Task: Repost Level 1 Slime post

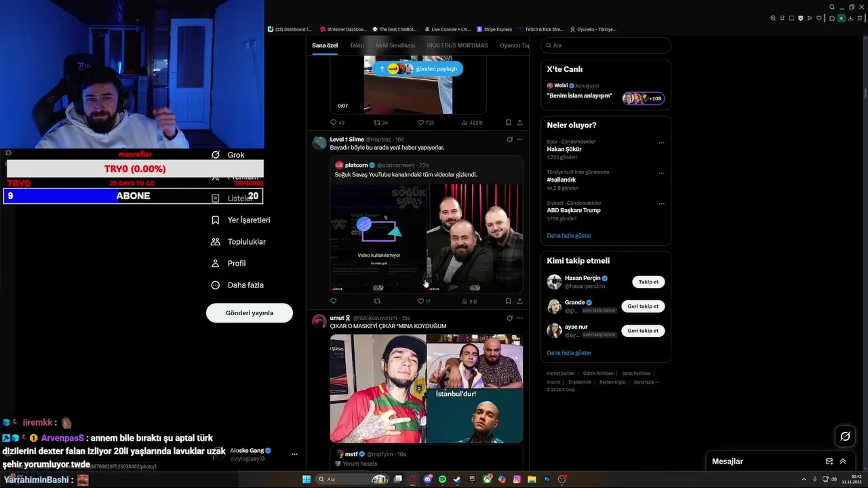Action: coord(377,301)
